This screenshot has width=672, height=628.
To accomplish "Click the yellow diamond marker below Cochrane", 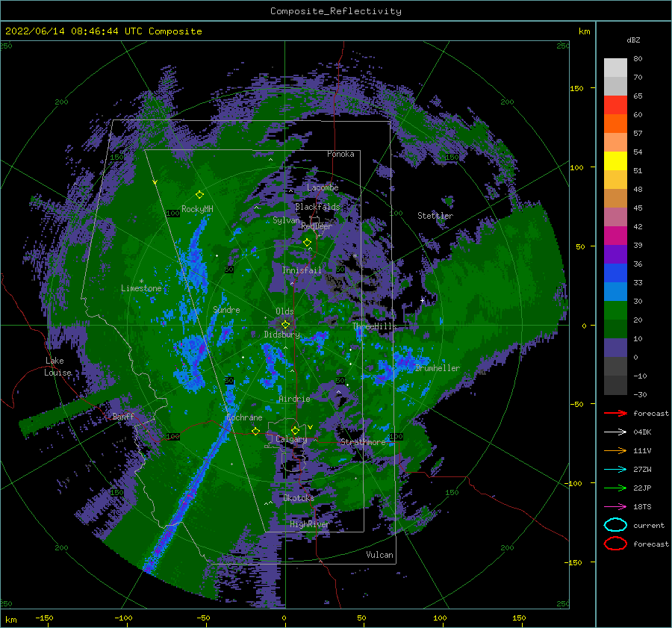I will point(256,431).
